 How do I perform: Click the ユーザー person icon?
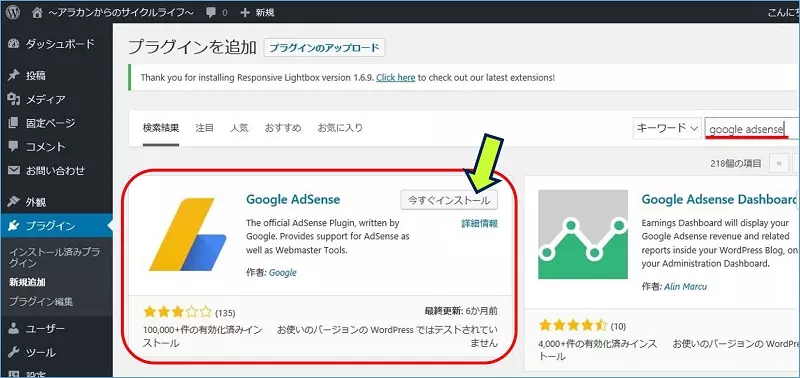click(x=14, y=329)
